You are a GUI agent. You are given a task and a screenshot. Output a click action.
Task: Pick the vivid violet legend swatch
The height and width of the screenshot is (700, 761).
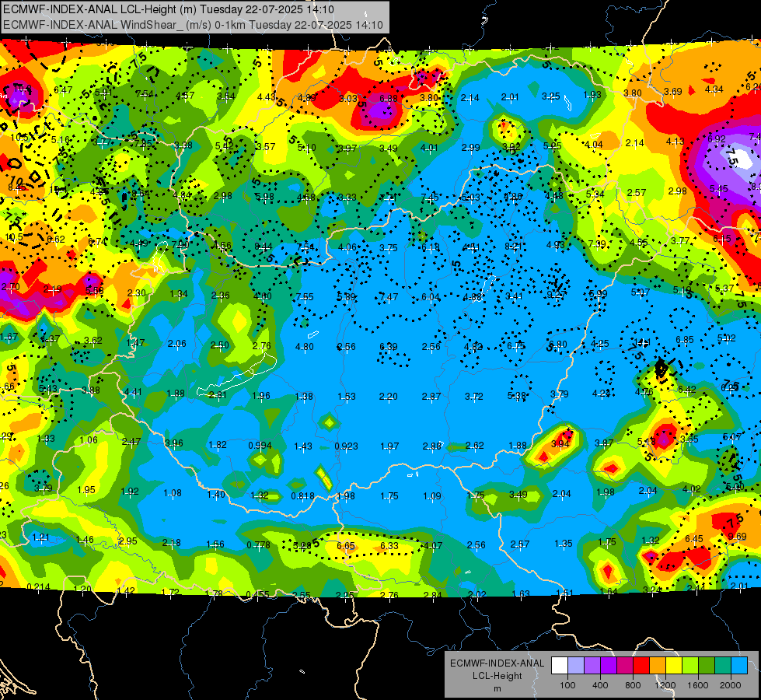click(609, 666)
